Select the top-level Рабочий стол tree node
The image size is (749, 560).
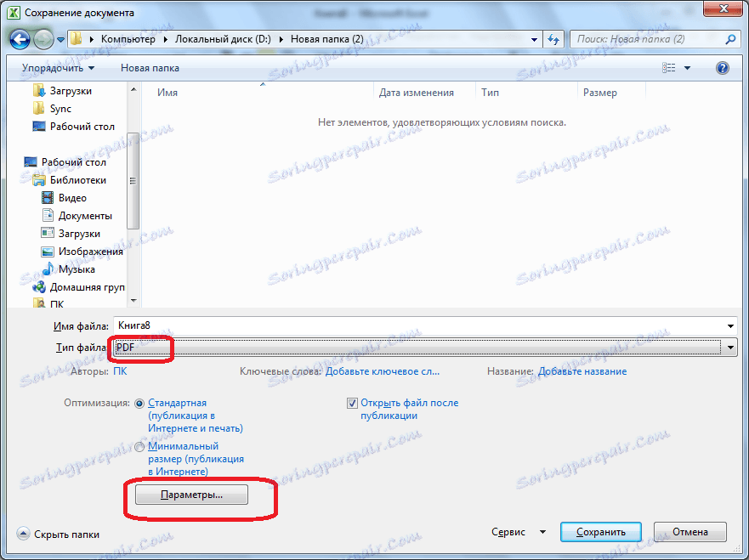65,162
